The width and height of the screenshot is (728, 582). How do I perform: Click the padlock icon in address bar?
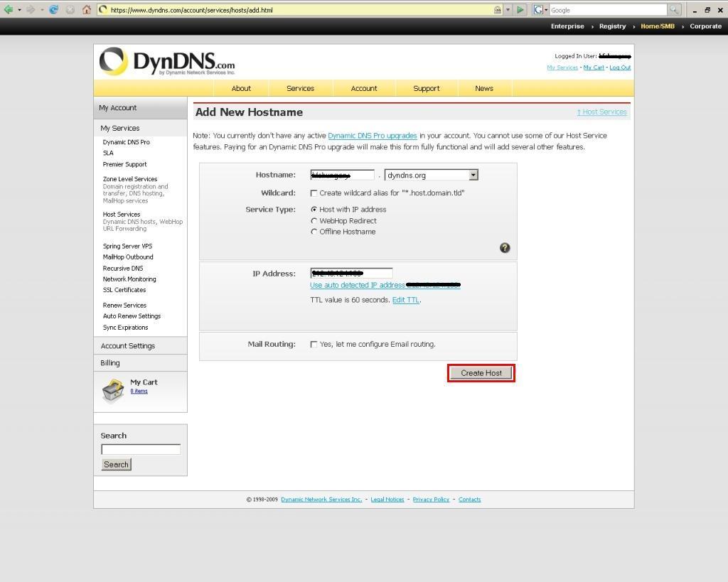(x=498, y=9)
